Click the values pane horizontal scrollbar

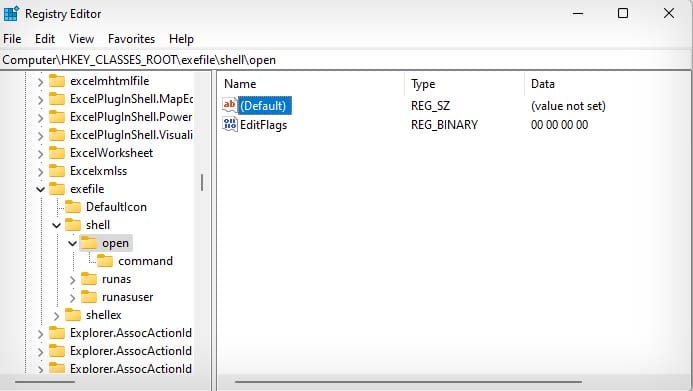pos(408,382)
